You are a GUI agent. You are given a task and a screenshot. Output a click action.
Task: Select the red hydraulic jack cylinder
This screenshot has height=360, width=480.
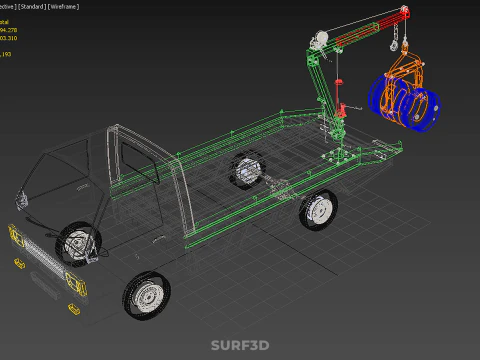[339, 97]
